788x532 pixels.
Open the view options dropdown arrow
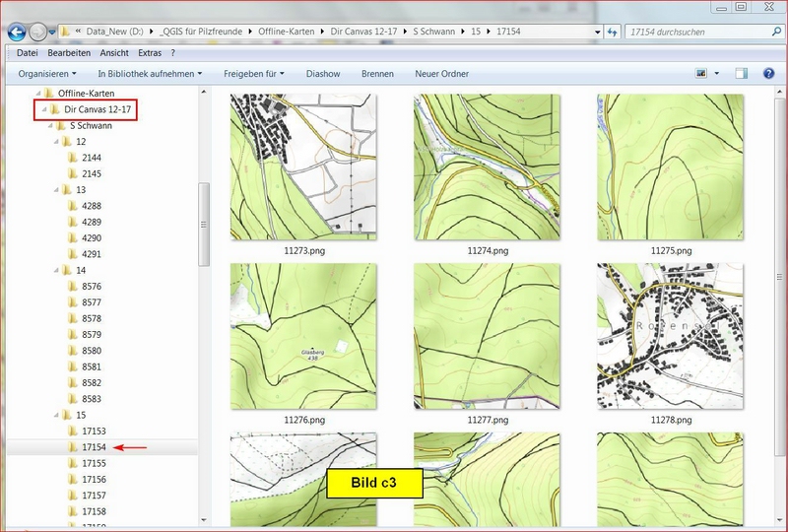717,74
